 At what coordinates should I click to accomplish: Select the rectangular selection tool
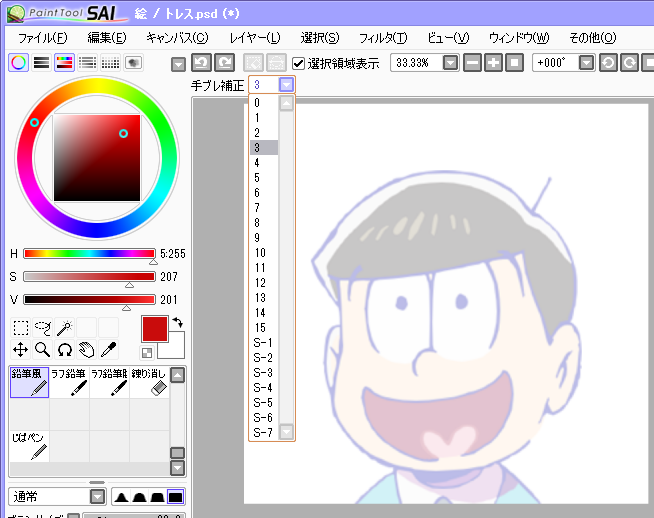21,328
